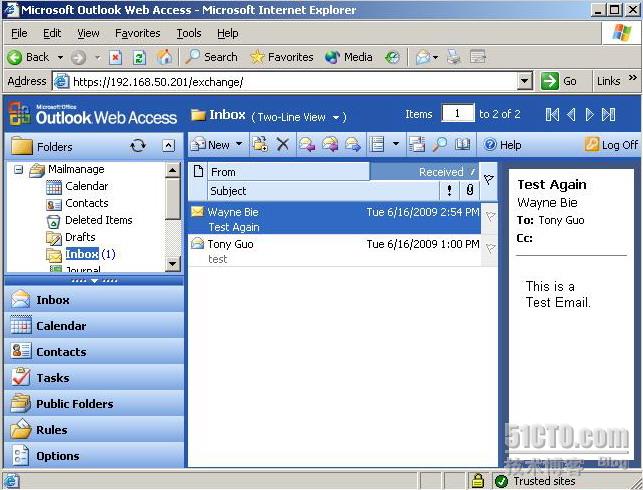Open the Mail icon dropdown arrow

[435, 57]
